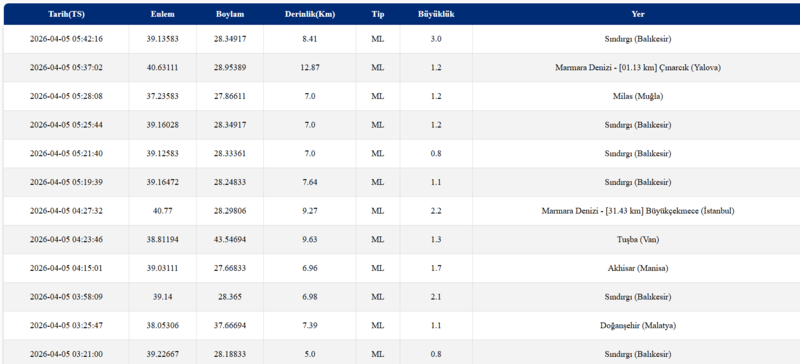800x364 pixels.
Task: Select longitude value 28.24833
Action: coord(230,182)
